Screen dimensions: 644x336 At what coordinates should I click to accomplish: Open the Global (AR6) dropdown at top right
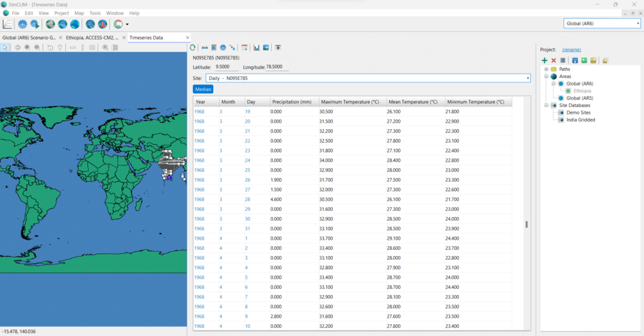pos(602,23)
